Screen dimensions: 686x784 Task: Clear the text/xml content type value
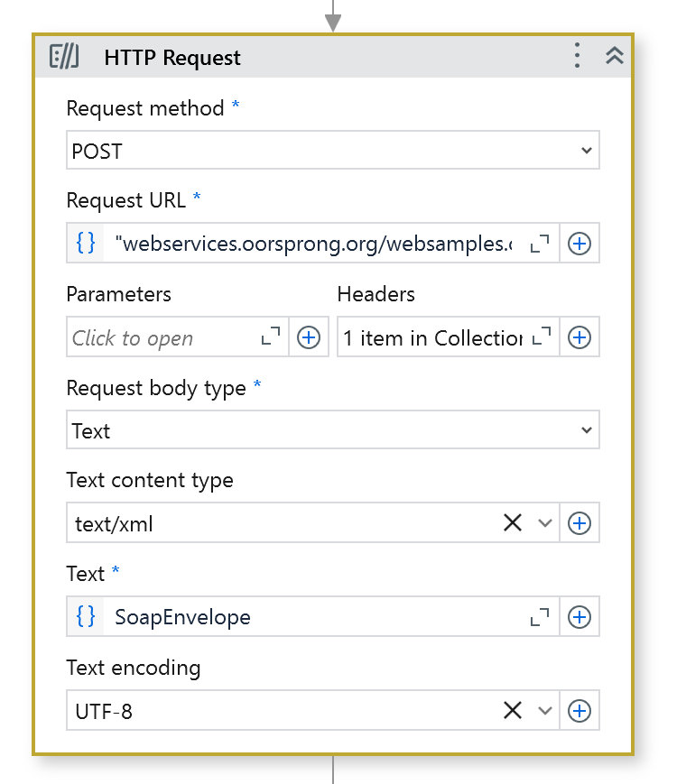(513, 523)
